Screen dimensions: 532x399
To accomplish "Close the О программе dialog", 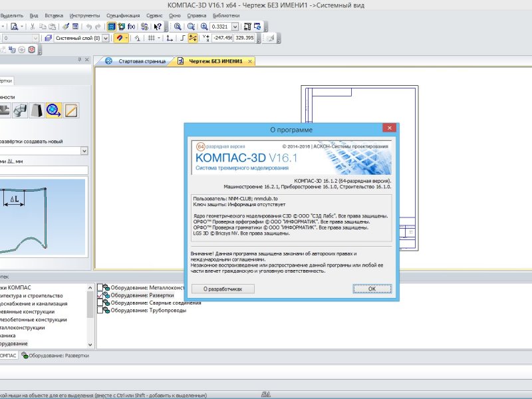I will [390, 128].
